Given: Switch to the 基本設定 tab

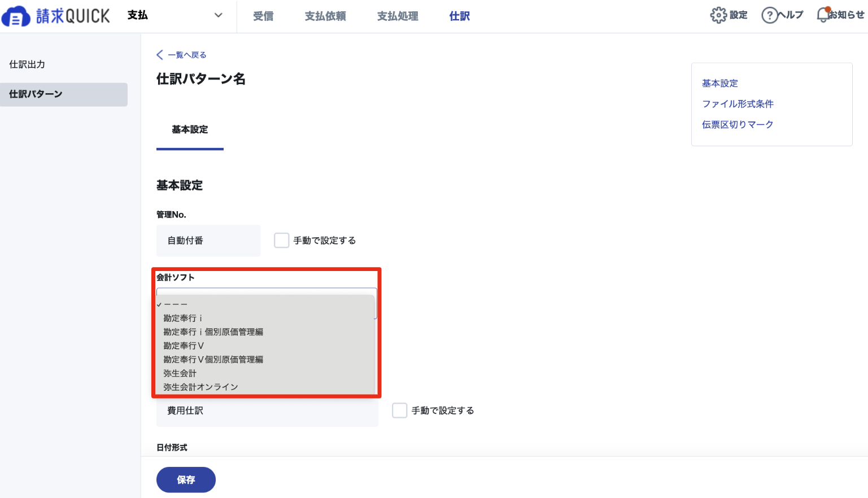Looking at the screenshot, I should tap(190, 130).
